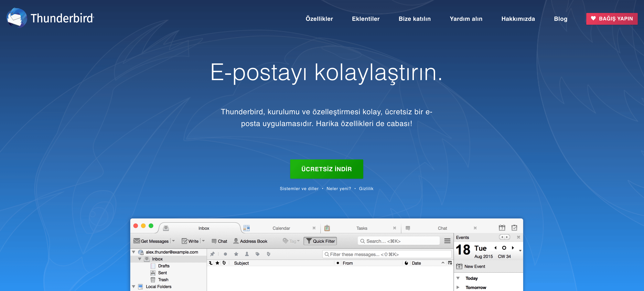This screenshot has width=644, height=291.
Task: Toggle the Quick Filter button
Action: pyautogui.click(x=320, y=241)
